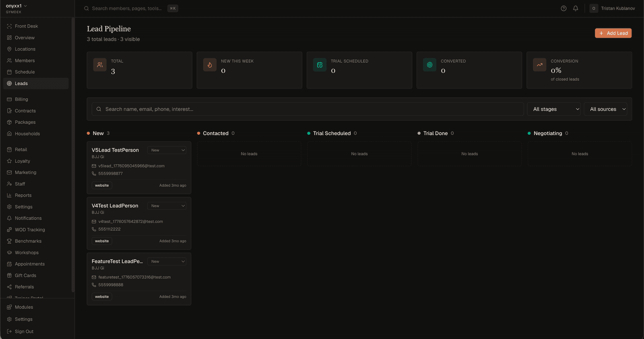Navigate to WOD Tracking
Viewport: 644px width, 339px height.
[36, 230]
